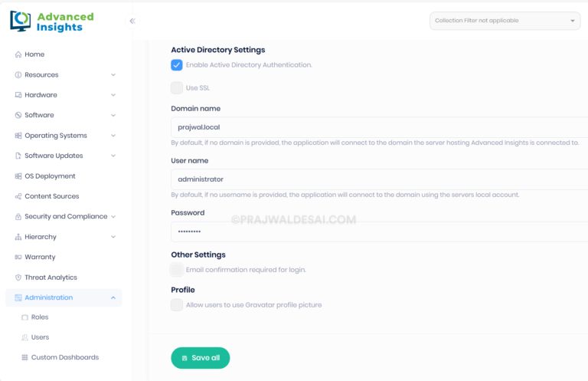Click the Content Sources share icon

point(18,196)
